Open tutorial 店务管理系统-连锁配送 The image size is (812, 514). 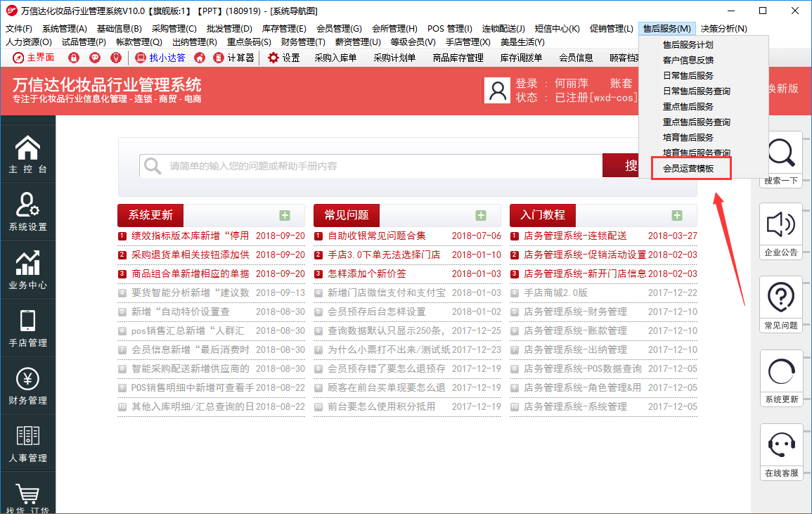575,236
